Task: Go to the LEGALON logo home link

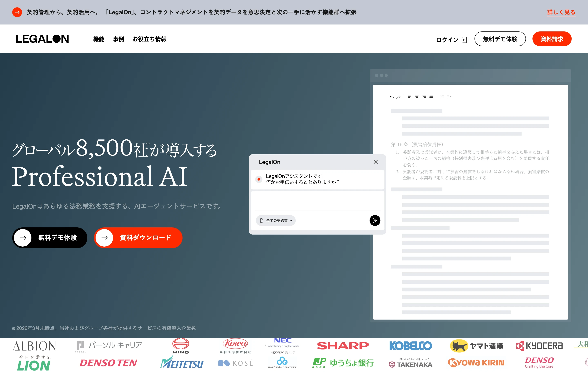Action: point(42,39)
